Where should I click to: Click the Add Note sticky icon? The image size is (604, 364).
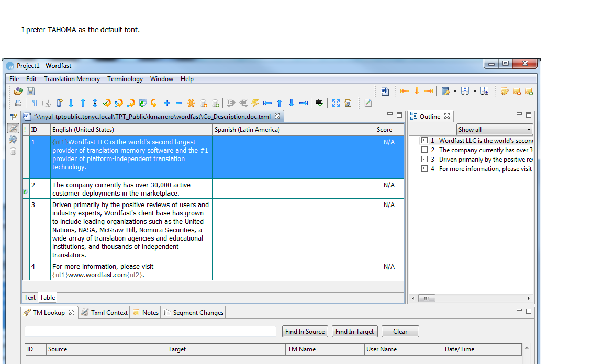click(x=529, y=92)
